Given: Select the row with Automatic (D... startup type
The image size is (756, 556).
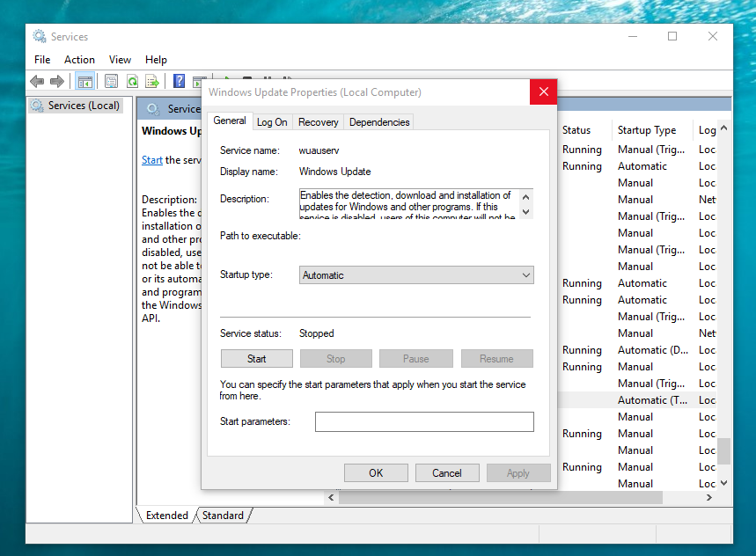Looking at the screenshot, I should (x=637, y=350).
